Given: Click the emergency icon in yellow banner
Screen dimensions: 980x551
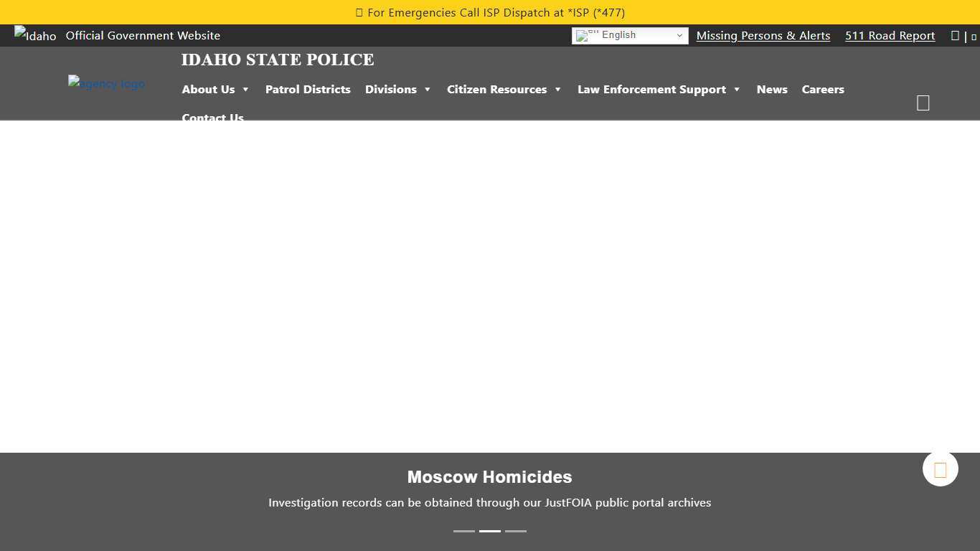Looking at the screenshot, I should coord(357,12).
